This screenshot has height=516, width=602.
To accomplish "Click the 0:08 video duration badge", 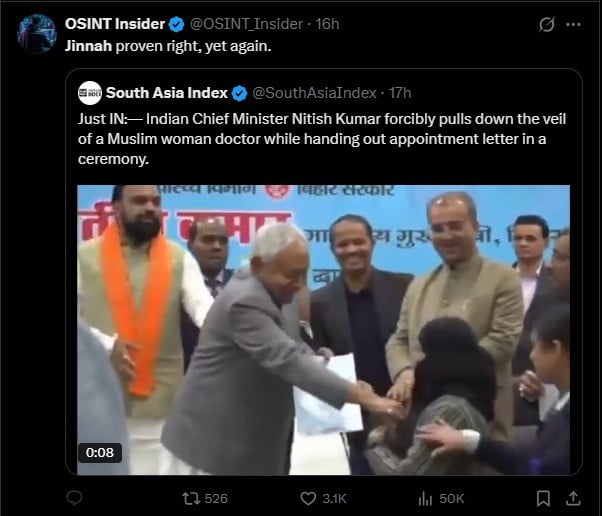I will 103,452.
